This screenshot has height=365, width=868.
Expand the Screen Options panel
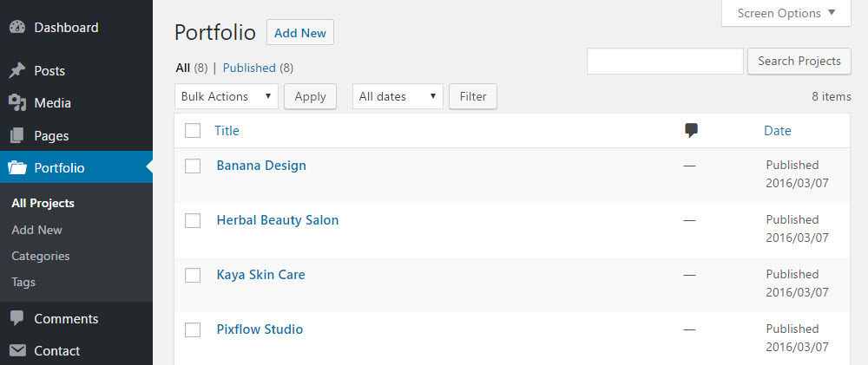(x=786, y=14)
